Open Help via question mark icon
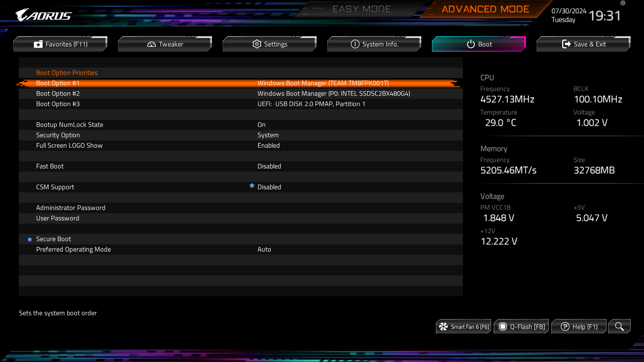 point(565,326)
